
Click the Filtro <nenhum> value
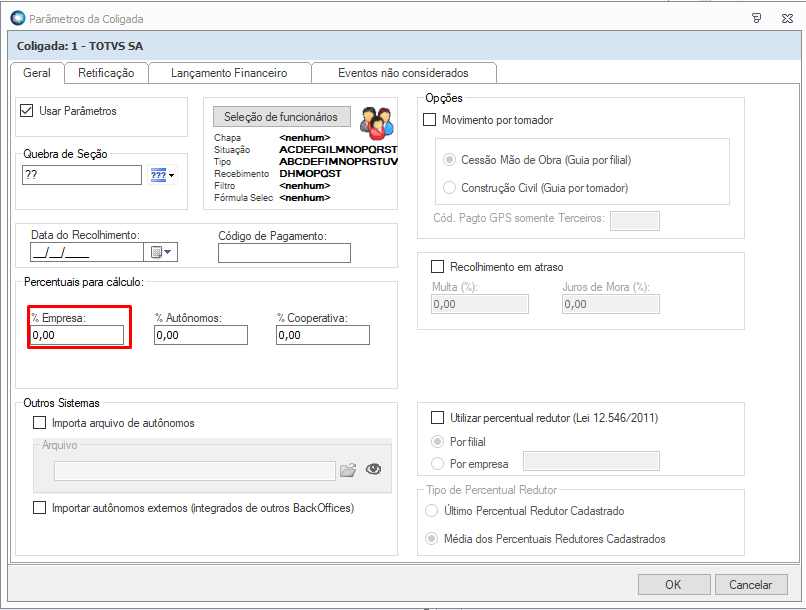[305, 186]
